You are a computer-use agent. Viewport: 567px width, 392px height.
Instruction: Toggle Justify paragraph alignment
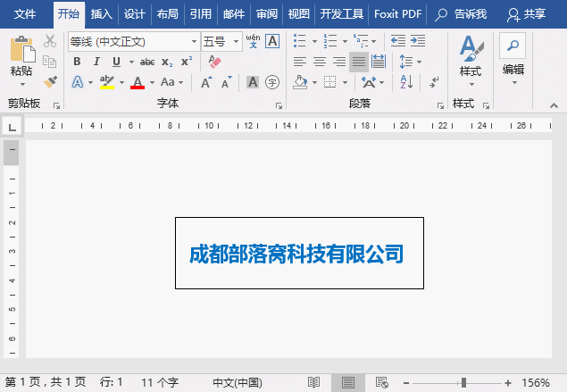359,62
